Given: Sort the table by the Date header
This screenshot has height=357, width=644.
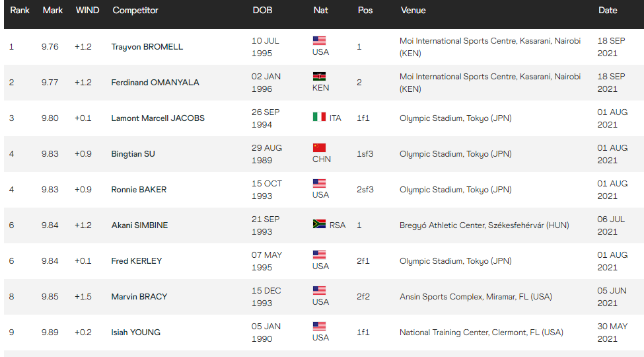Looking at the screenshot, I should pos(608,11).
